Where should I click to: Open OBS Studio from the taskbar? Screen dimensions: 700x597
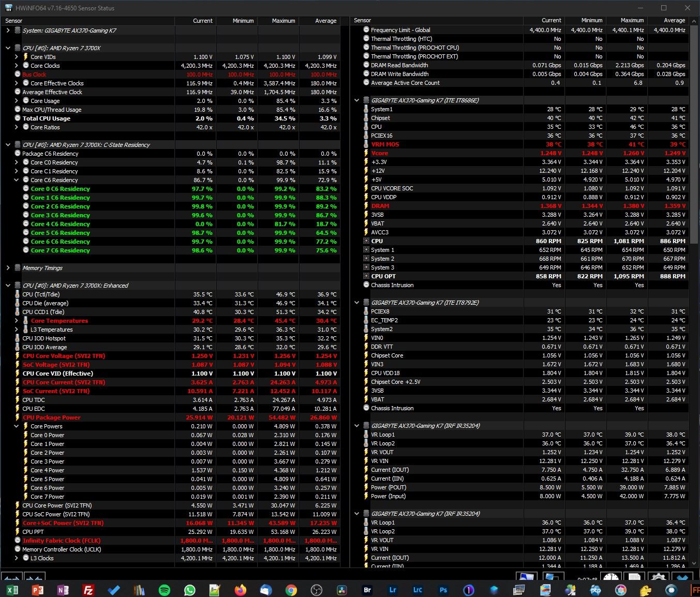[317, 589]
